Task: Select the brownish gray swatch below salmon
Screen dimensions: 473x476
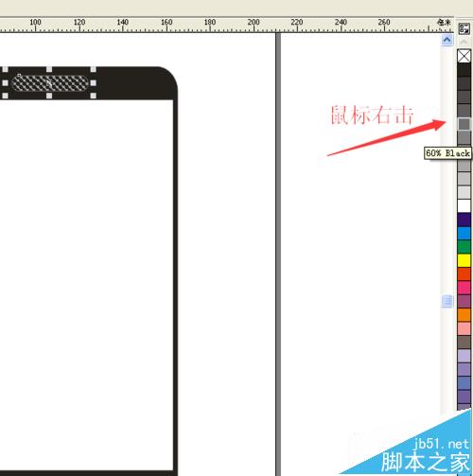Action: click(x=464, y=342)
